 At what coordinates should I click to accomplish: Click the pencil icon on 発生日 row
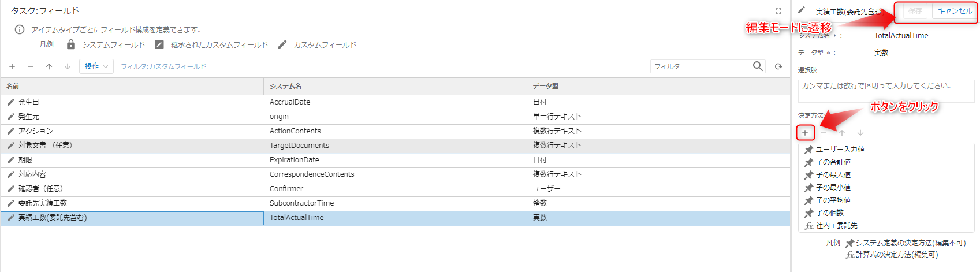point(10,102)
